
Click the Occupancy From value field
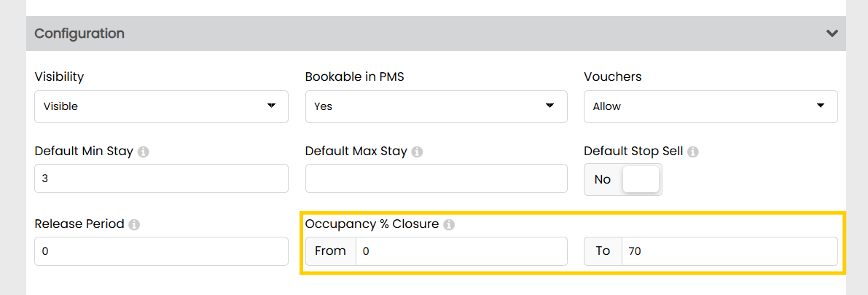click(x=461, y=251)
